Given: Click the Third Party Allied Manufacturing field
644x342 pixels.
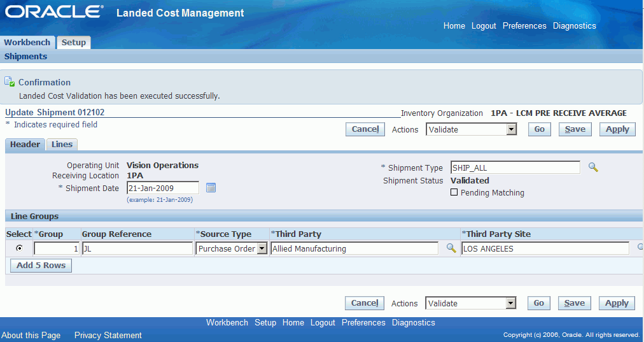Looking at the screenshot, I should pyautogui.click(x=354, y=248).
